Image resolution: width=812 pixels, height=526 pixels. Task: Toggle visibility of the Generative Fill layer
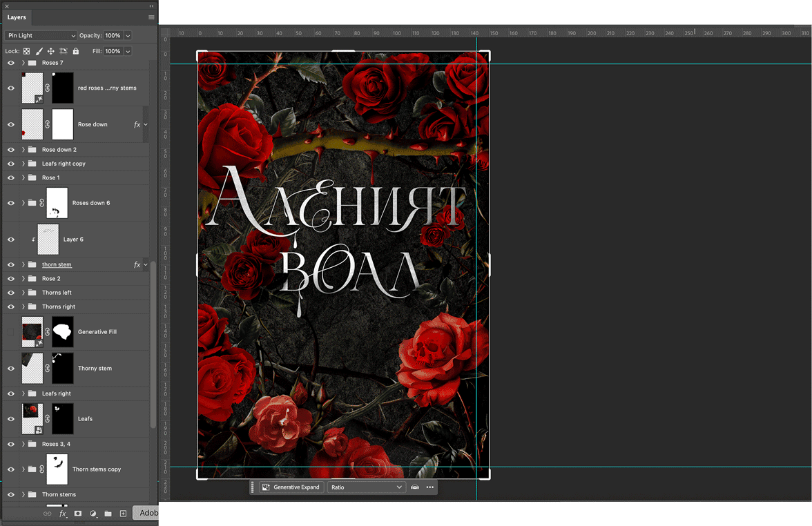(x=11, y=332)
